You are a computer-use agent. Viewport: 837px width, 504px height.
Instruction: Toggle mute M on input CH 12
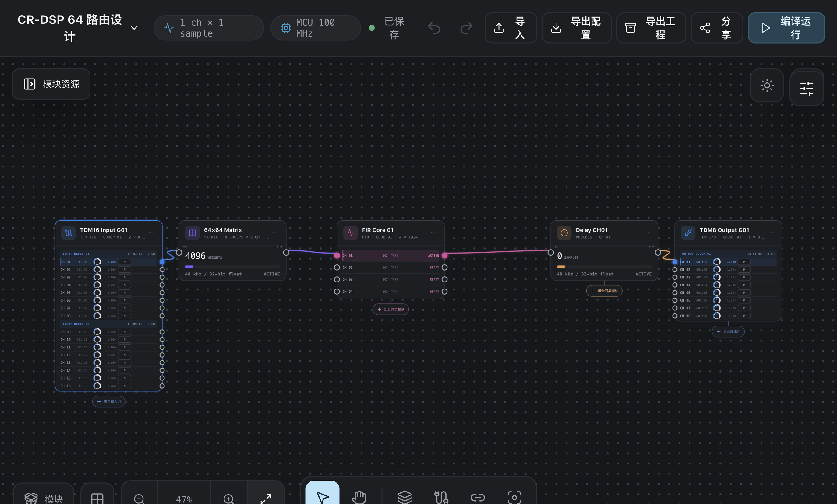(x=124, y=355)
